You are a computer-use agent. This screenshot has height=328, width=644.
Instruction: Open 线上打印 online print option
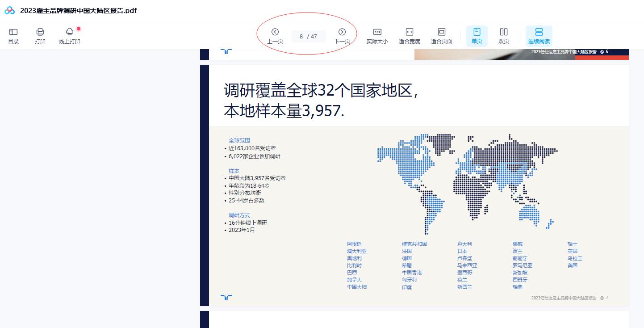point(70,36)
